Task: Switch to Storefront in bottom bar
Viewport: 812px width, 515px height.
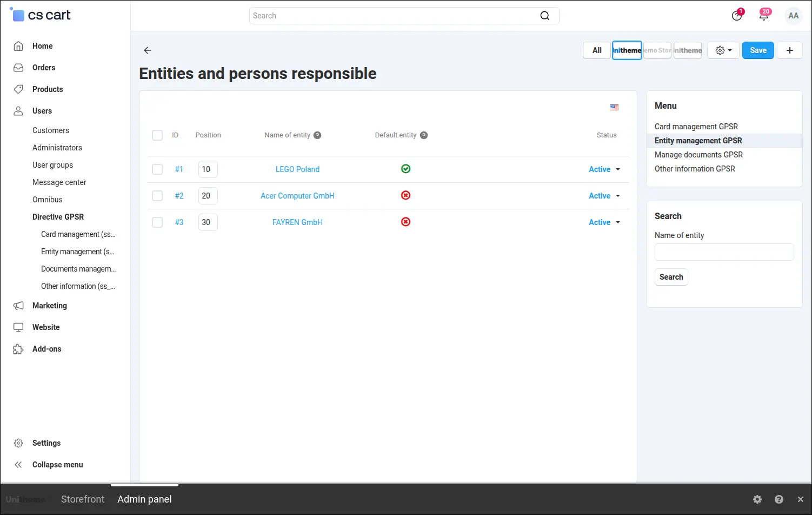Action: tap(83, 499)
